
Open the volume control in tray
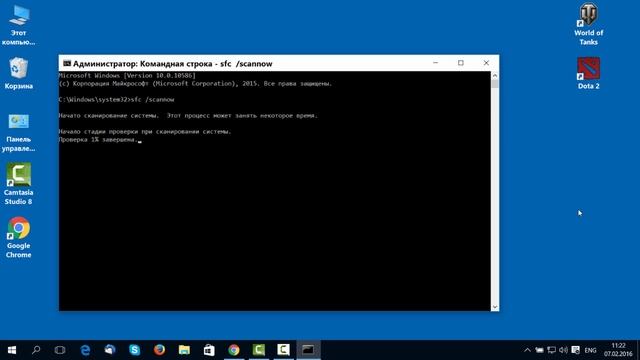click(x=563, y=350)
